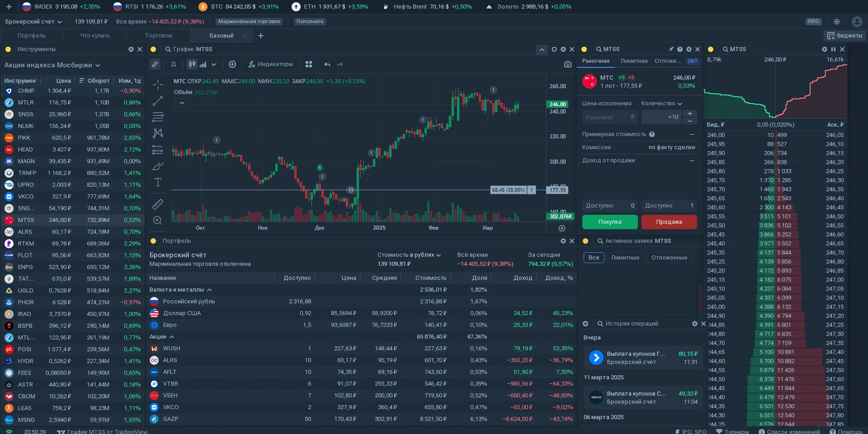Undo the last chart action

point(327,65)
